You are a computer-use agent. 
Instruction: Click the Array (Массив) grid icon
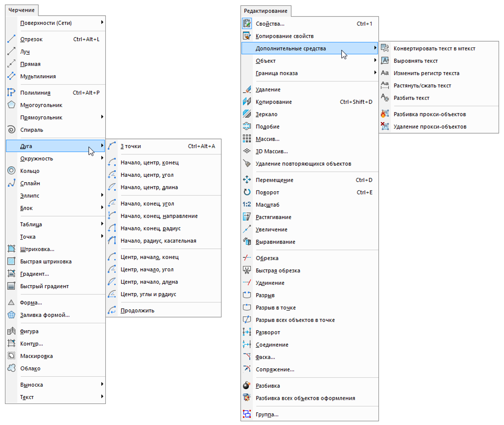[x=247, y=139]
